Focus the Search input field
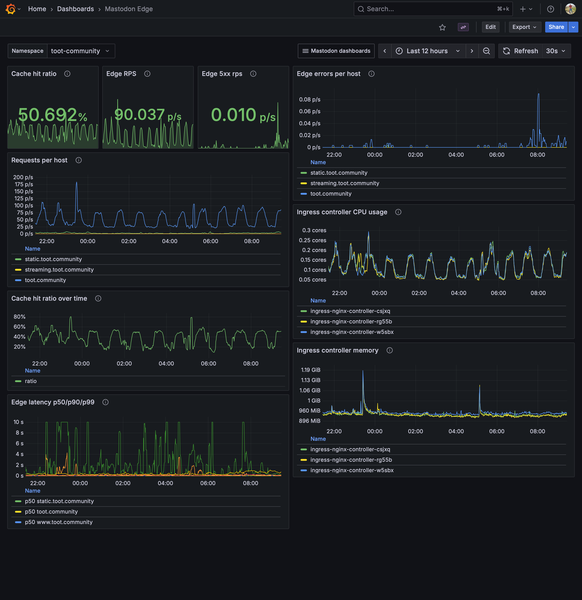The width and height of the screenshot is (582, 600). (432, 9)
